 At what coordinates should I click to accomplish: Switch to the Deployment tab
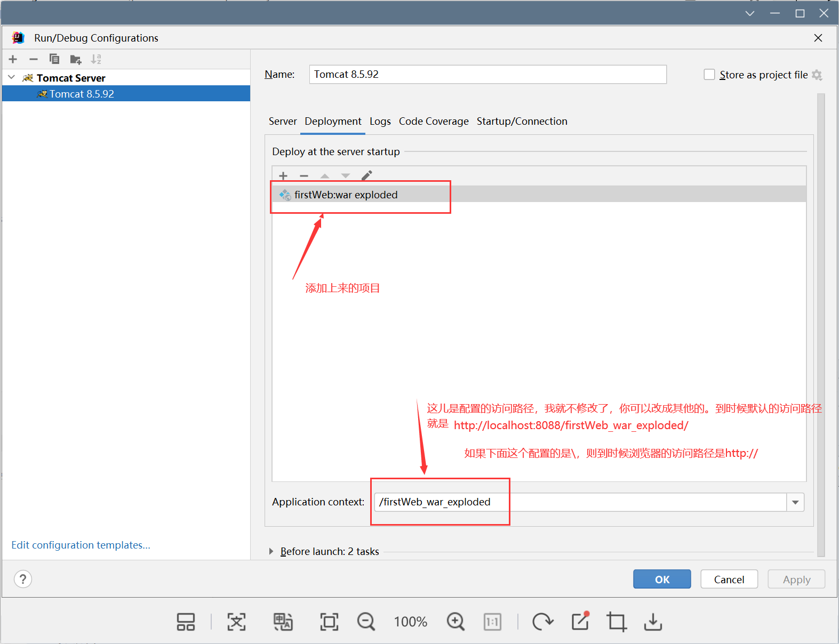(x=333, y=122)
